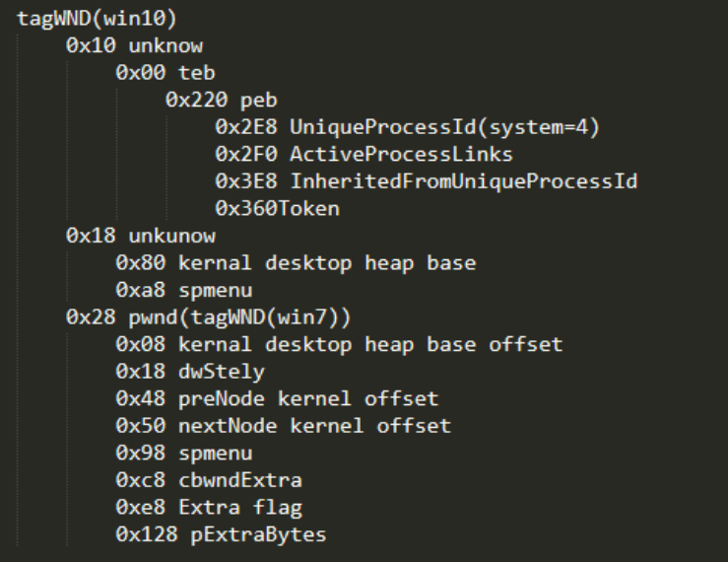Viewport: 728px width, 562px height.
Task: Select the 0x98 spmenu line
Action: pos(184,454)
